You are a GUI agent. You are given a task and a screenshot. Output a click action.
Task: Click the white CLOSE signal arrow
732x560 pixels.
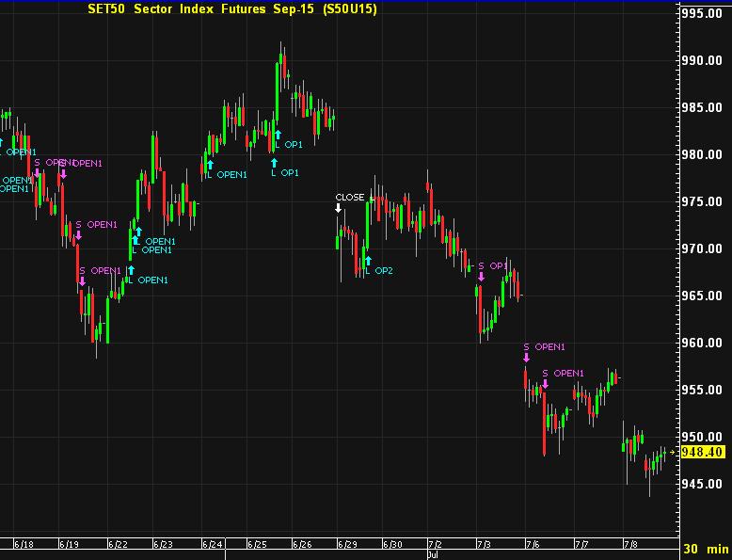click(x=339, y=209)
